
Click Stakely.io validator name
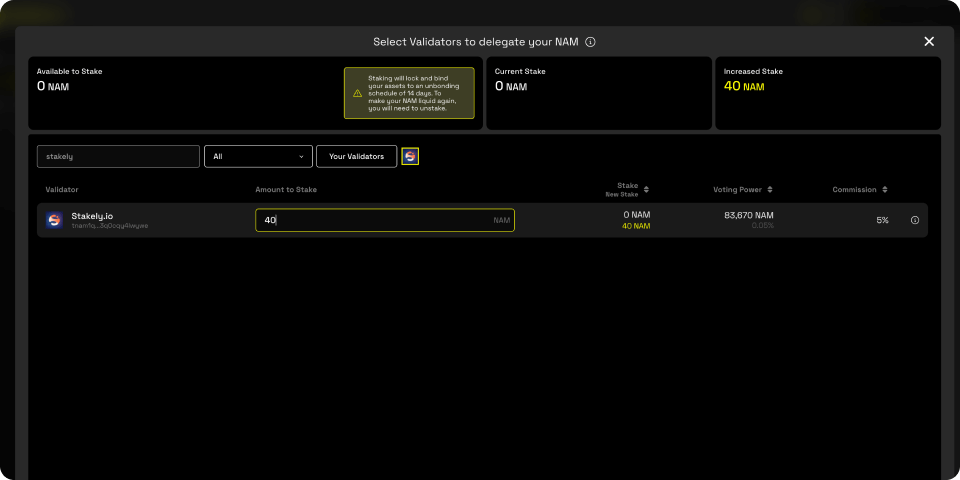pos(92,216)
